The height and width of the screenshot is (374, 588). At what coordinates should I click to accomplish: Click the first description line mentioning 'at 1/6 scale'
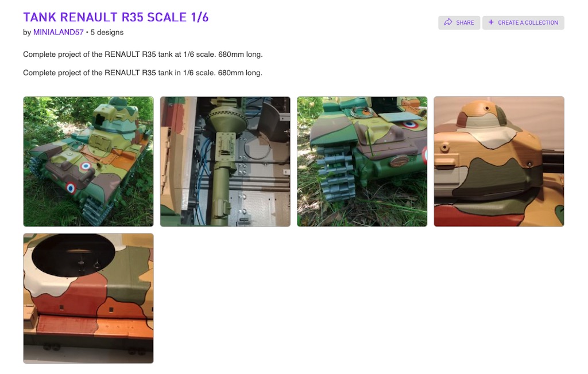(x=143, y=54)
